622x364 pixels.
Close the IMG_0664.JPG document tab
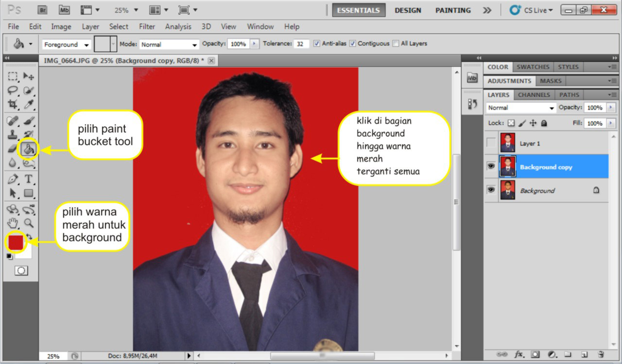pos(211,61)
